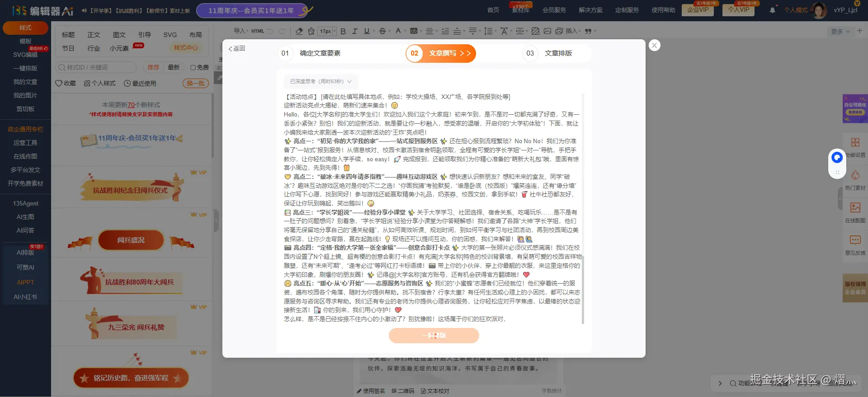Click the 热门素材 flame icon
Viewport: 868px width, 397px height.
point(855,175)
